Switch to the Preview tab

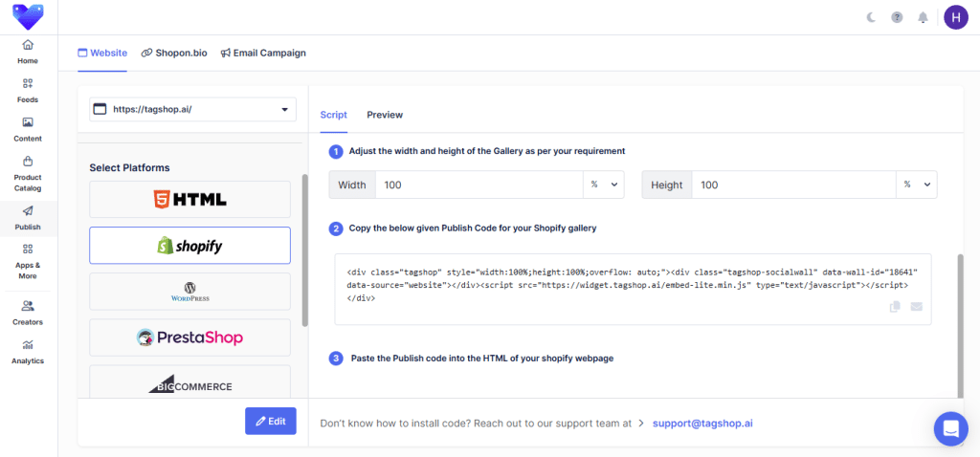coord(385,115)
